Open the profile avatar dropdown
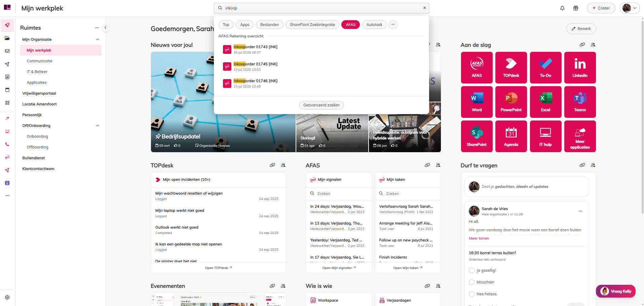 [630, 8]
